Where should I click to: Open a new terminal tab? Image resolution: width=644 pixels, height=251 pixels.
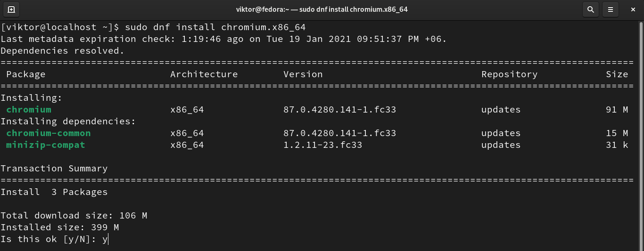(x=11, y=9)
